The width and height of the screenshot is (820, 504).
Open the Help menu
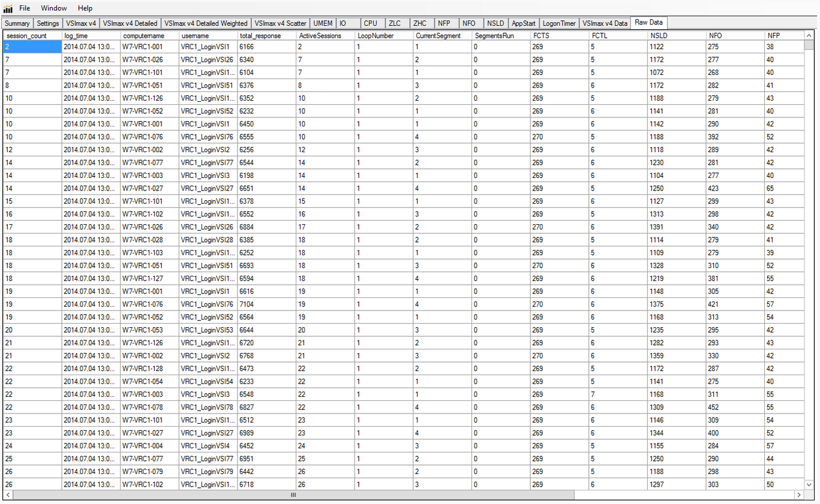click(85, 8)
